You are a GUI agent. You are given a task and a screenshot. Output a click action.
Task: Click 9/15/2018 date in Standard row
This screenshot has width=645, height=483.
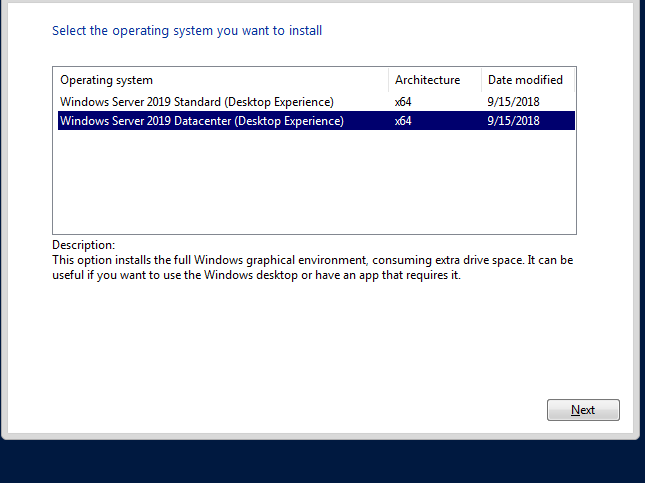[x=513, y=102]
